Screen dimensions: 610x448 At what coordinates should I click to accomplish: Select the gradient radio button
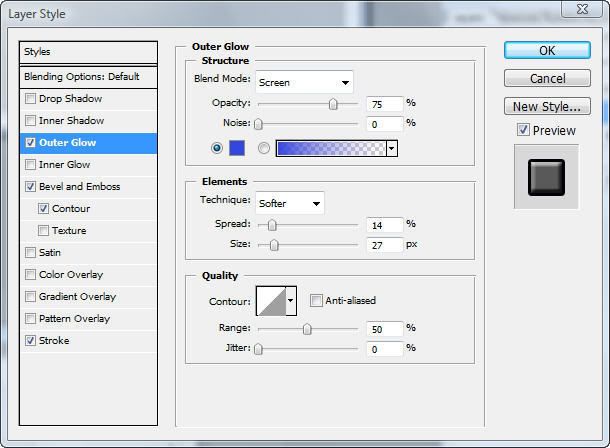[x=264, y=148]
